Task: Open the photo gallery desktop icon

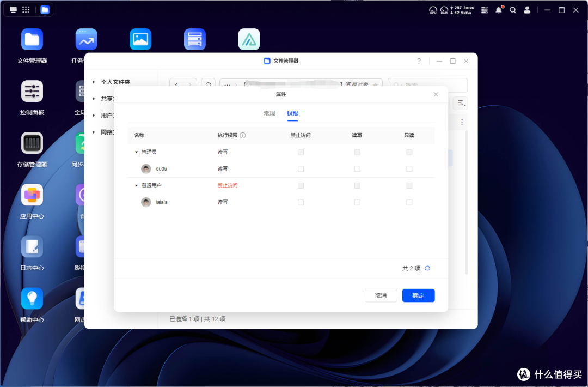Action: pos(140,39)
